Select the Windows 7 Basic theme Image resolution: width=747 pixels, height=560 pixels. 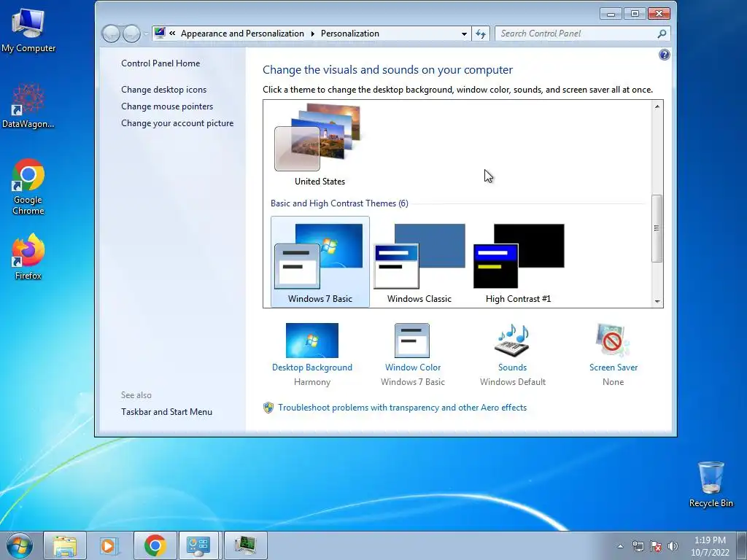click(320, 262)
